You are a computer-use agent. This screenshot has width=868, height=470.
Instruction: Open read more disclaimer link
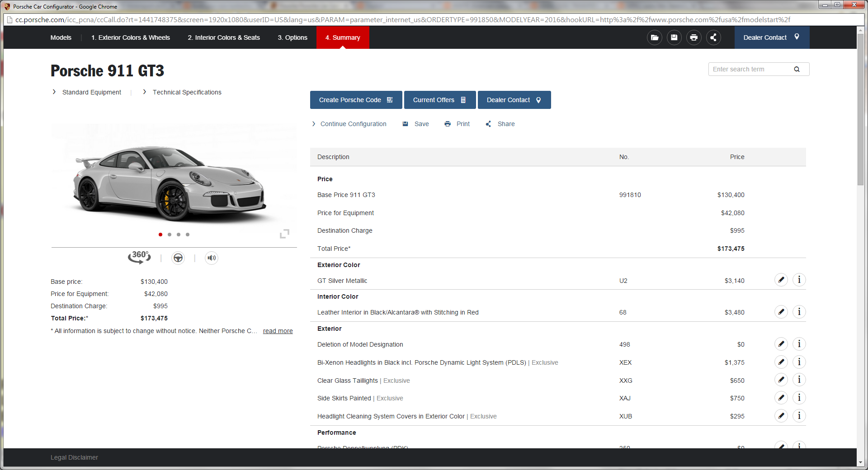tap(278, 331)
